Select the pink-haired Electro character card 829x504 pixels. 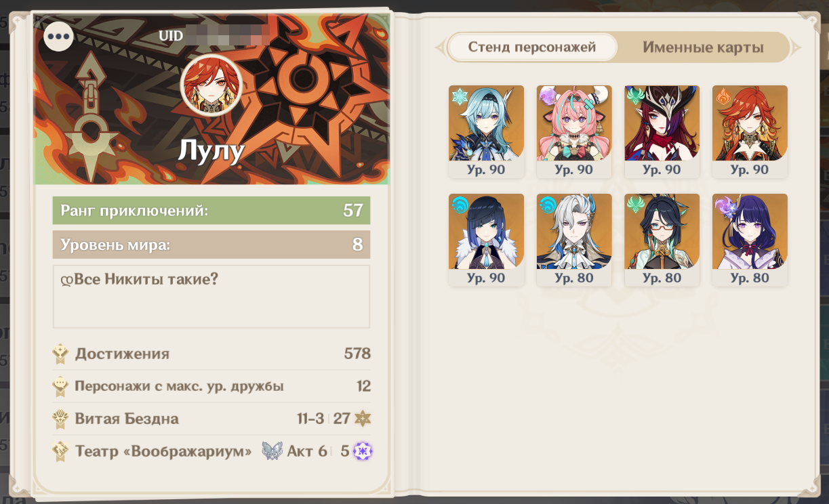click(574, 131)
